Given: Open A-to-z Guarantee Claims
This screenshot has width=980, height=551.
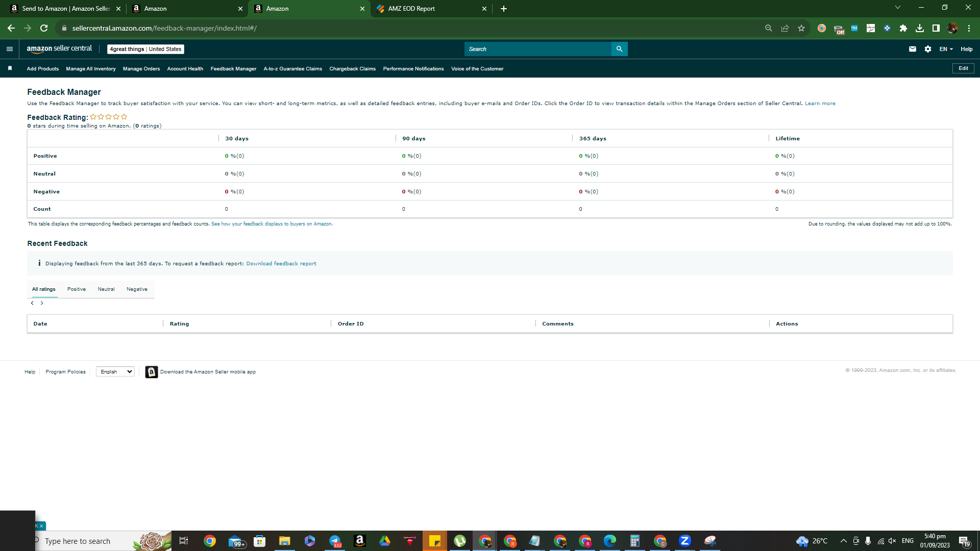Looking at the screenshot, I should tap(293, 69).
